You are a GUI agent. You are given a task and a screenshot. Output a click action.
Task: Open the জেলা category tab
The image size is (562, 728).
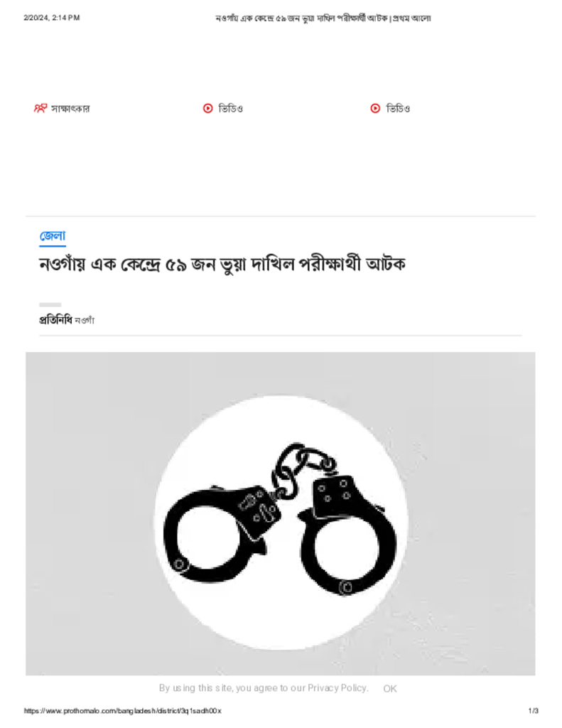[53, 236]
